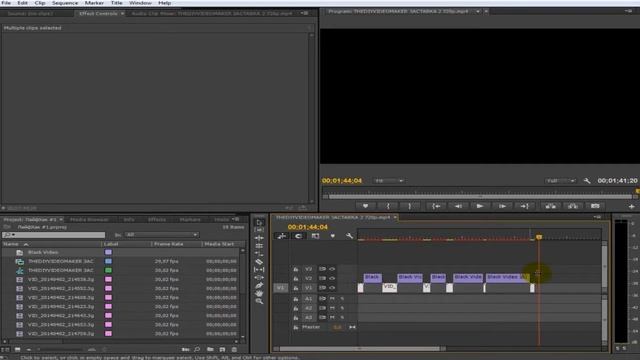Play the sequence in Program monitor

tap(480, 206)
